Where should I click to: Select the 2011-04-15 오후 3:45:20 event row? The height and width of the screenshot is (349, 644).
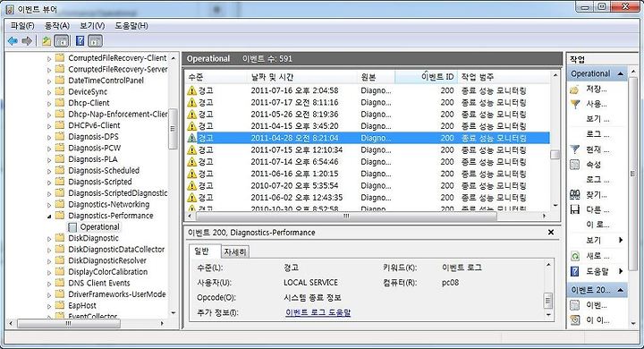tap(368, 126)
